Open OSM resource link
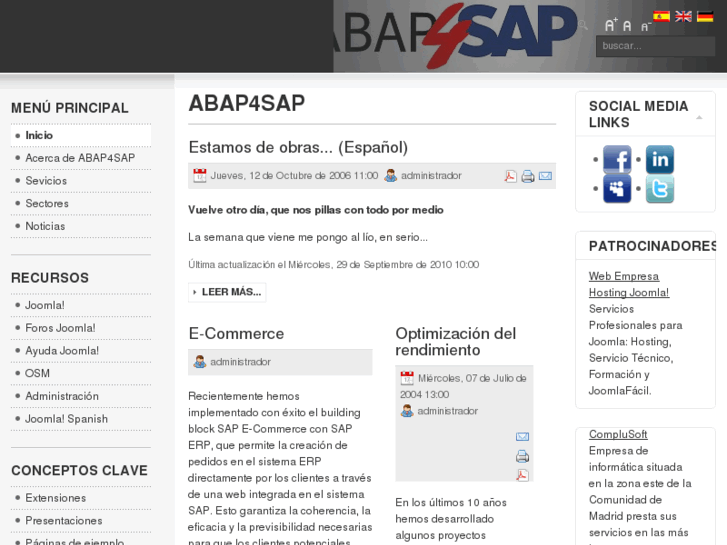Image resolution: width=727 pixels, height=545 pixels. (37, 373)
